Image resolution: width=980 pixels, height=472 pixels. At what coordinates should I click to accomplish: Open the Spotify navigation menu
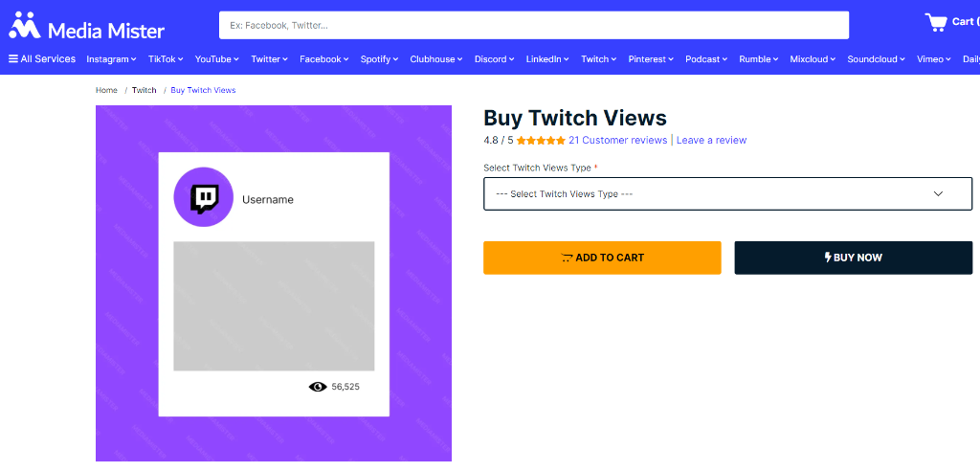[x=379, y=58]
